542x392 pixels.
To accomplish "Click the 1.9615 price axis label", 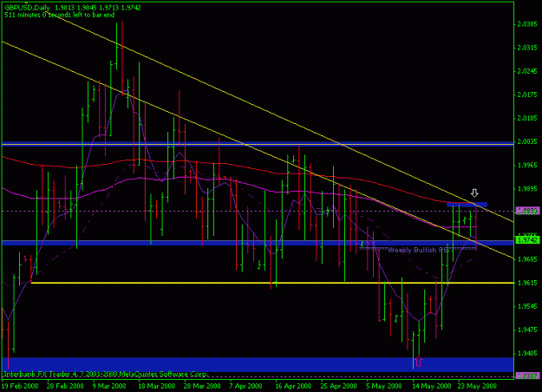I will (x=527, y=283).
